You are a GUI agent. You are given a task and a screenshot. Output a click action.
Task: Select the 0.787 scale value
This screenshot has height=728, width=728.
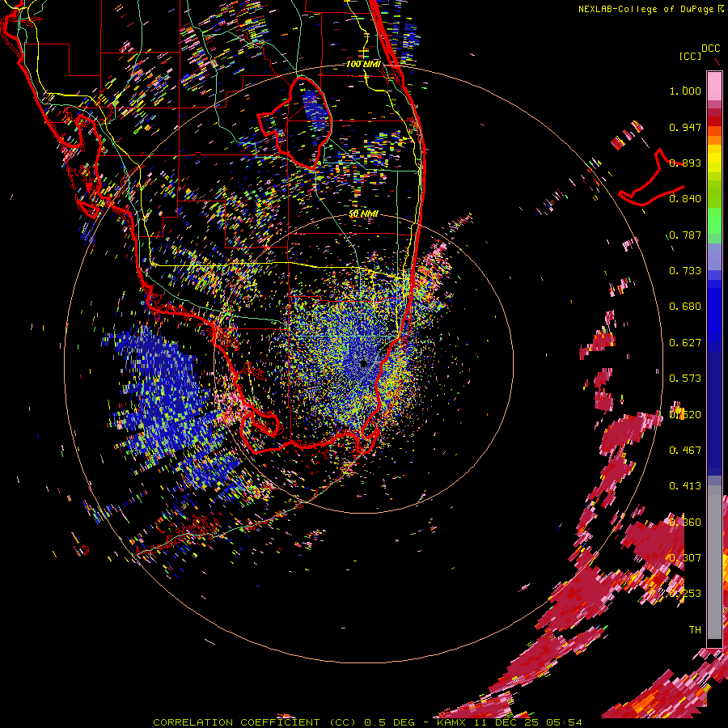685,235
